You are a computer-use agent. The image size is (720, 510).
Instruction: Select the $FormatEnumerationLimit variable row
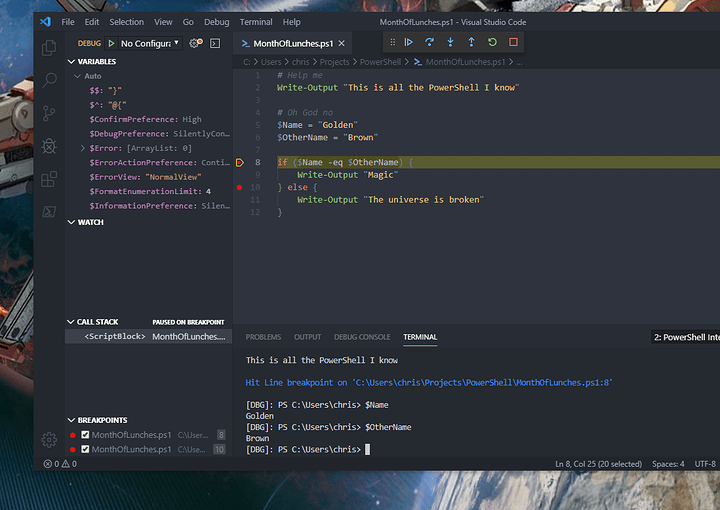148,191
